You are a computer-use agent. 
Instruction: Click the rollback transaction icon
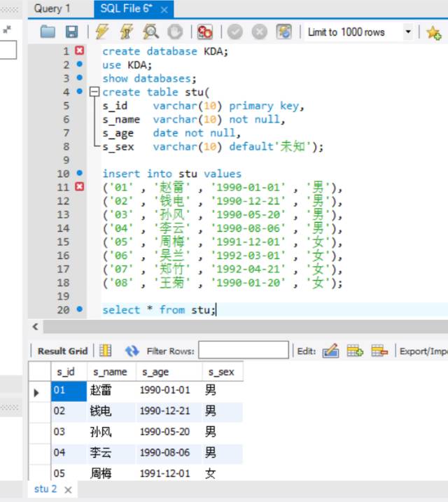259,32
